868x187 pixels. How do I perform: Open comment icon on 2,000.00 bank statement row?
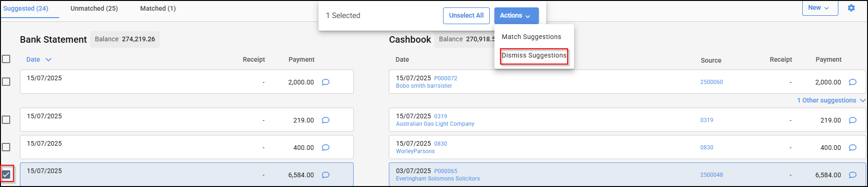[325, 82]
